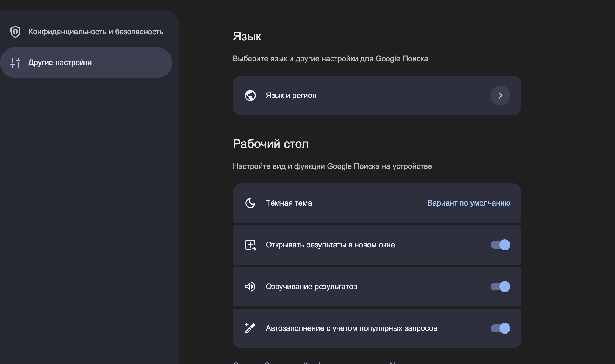
Task: Select Другие настройки in sidebar
Action: (x=60, y=63)
